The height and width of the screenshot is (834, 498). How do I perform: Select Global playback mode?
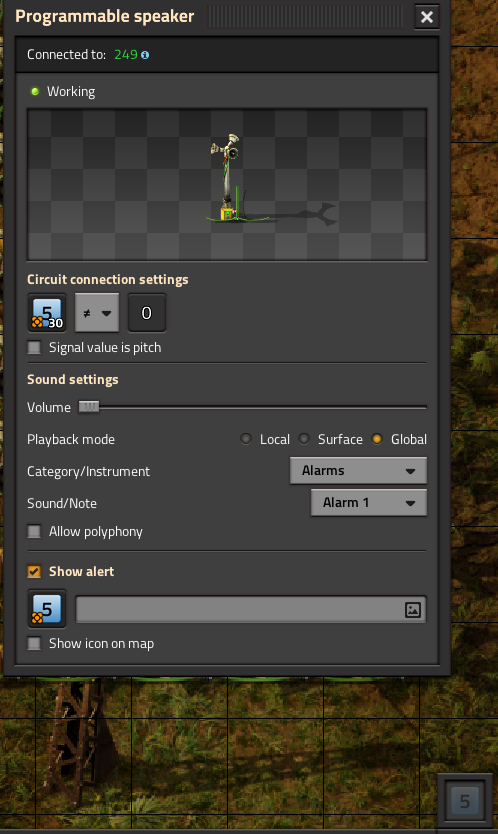click(377, 439)
